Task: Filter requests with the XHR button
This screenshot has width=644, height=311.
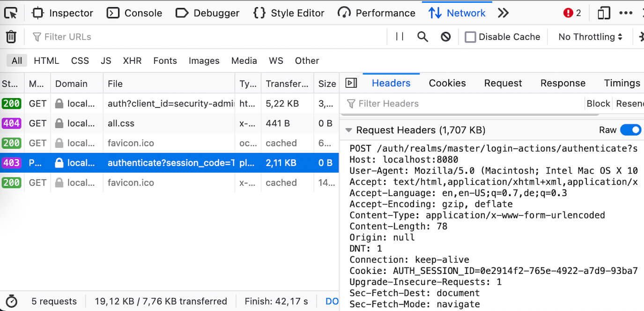Action: coord(132,61)
